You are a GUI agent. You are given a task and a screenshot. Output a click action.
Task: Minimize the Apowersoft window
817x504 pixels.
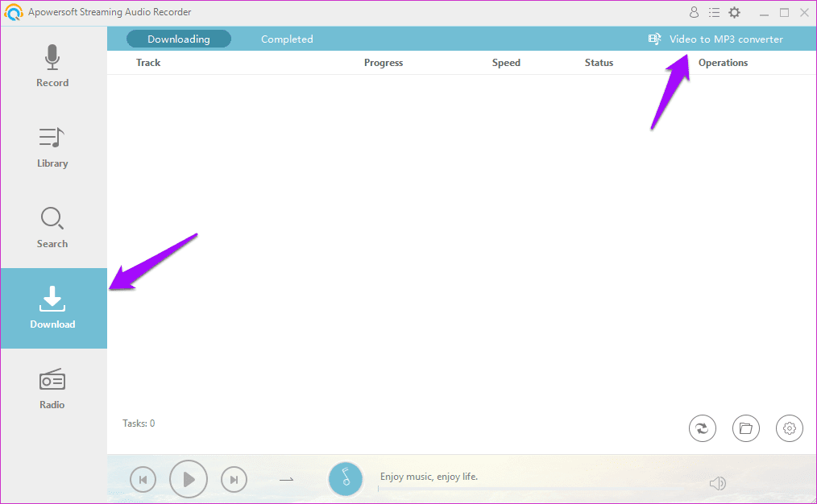click(x=764, y=13)
